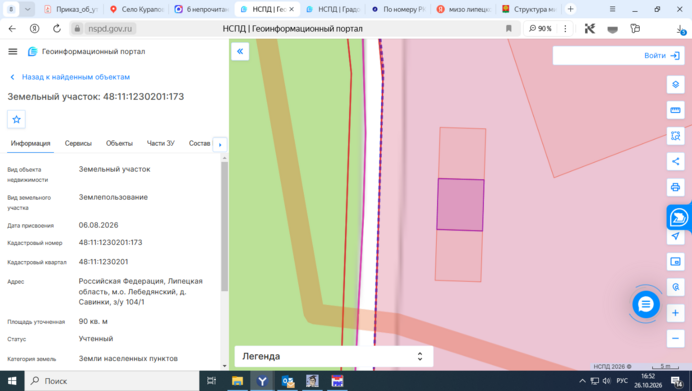Expand the Легенда panel

click(x=334, y=357)
